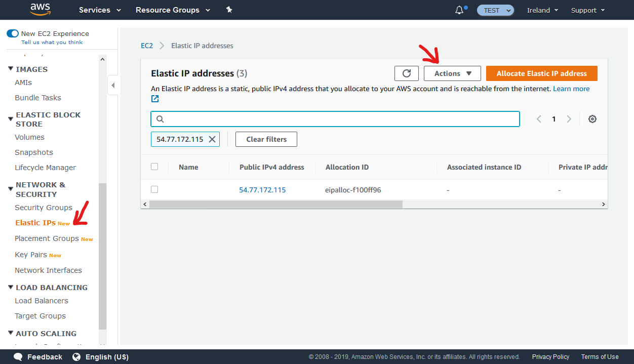Open Security Groups in the sidebar
This screenshot has width=634, height=364.
[x=44, y=208]
